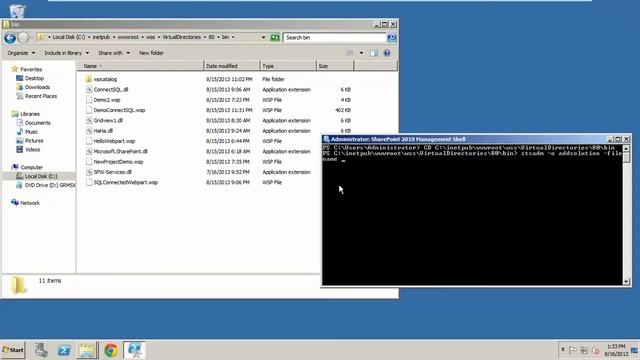
Task: Click scroll up arrow in Management Shell
Action: [x=627, y=148]
